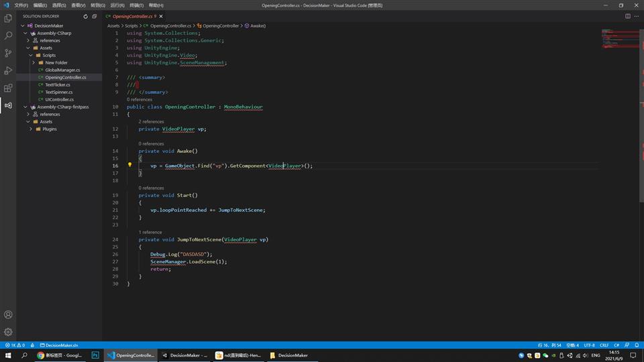Select C# language mode in status bar

pyautogui.click(x=616, y=345)
